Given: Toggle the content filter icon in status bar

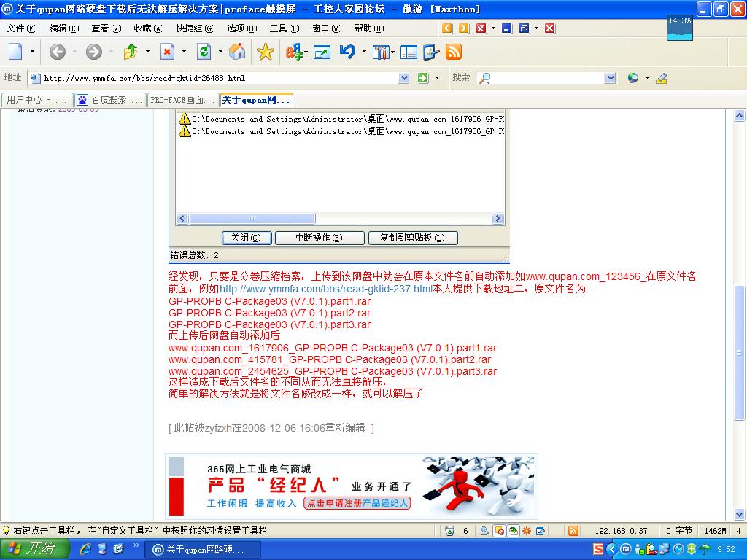Looking at the screenshot, I should pos(514,531).
